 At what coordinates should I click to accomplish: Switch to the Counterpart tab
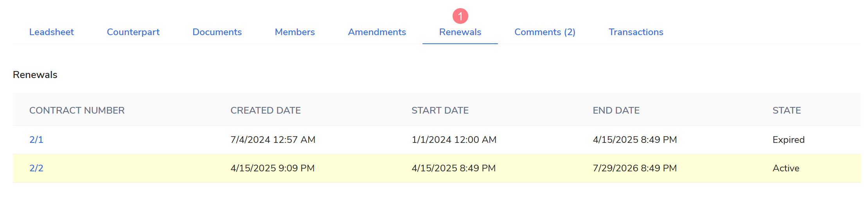pos(133,32)
